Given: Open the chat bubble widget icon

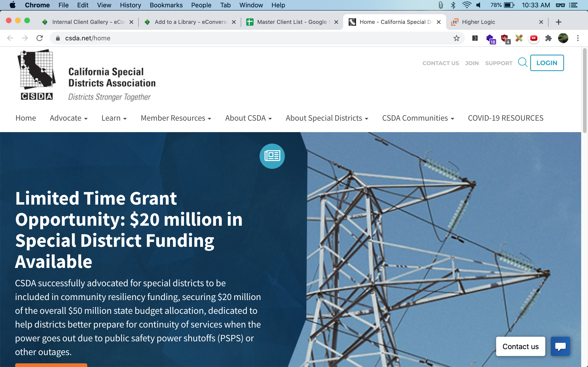Looking at the screenshot, I should coord(560,346).
